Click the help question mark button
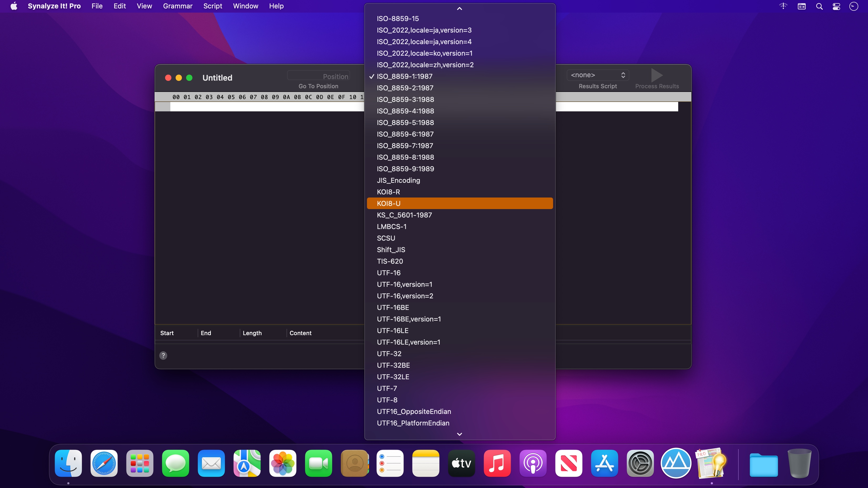Image resolution: width=868 pixels, height=488 pixels. pos(163,356)
